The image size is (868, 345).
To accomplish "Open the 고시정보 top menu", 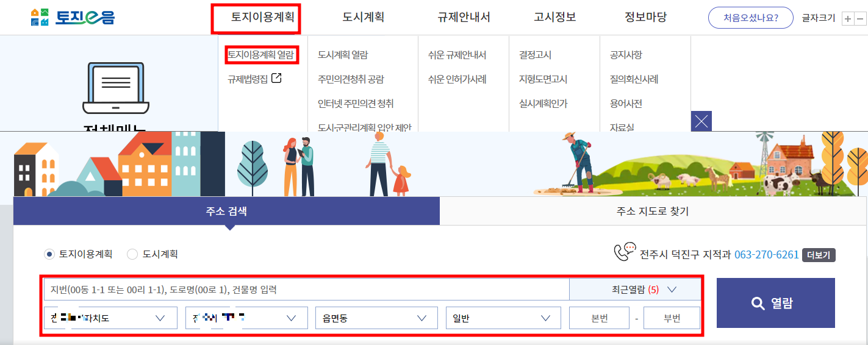I will coord(555,18).
